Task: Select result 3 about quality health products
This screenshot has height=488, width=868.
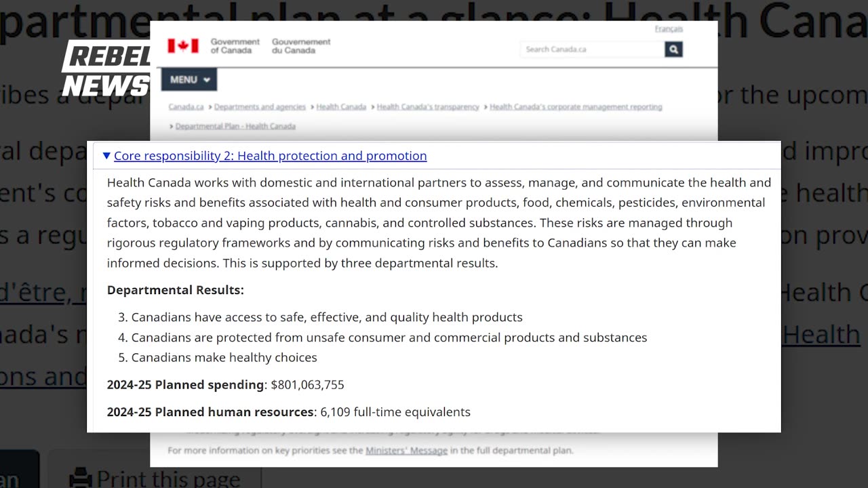Action: click(x=327, y=317)
